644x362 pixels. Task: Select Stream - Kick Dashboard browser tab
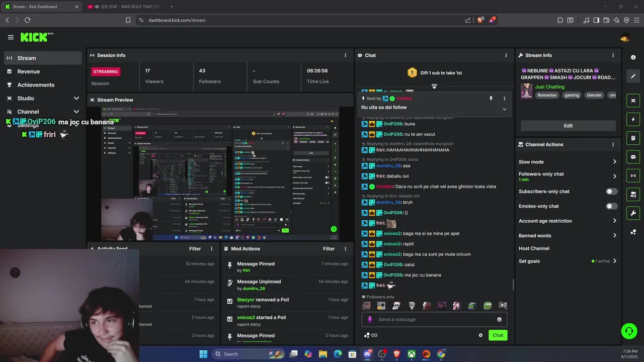42,7
